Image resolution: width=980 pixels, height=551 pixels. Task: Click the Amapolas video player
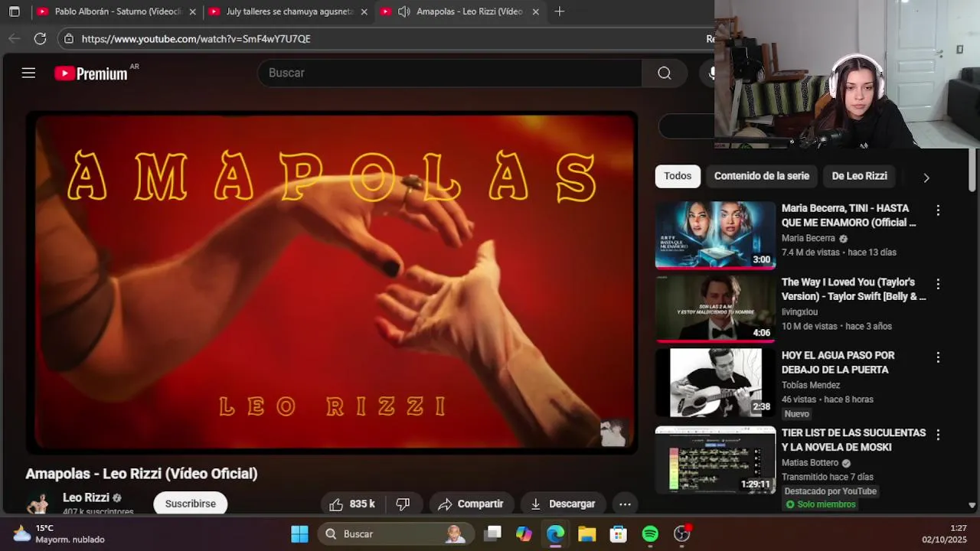tap(332, 282)
